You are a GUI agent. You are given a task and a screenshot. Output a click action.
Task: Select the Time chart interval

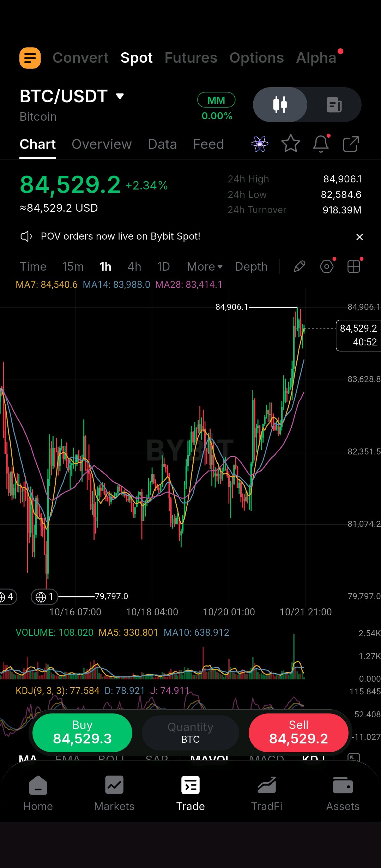click(x=33, y=266)
